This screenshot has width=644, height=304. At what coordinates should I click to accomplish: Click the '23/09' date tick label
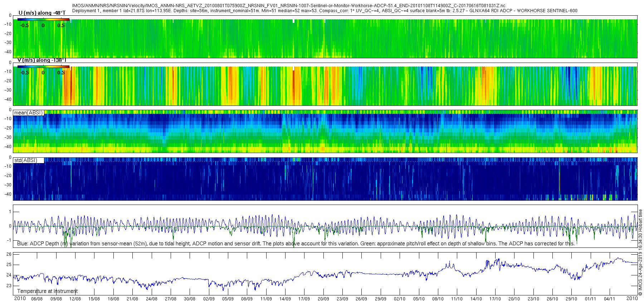pyautogui.click(x=342, y=299)
